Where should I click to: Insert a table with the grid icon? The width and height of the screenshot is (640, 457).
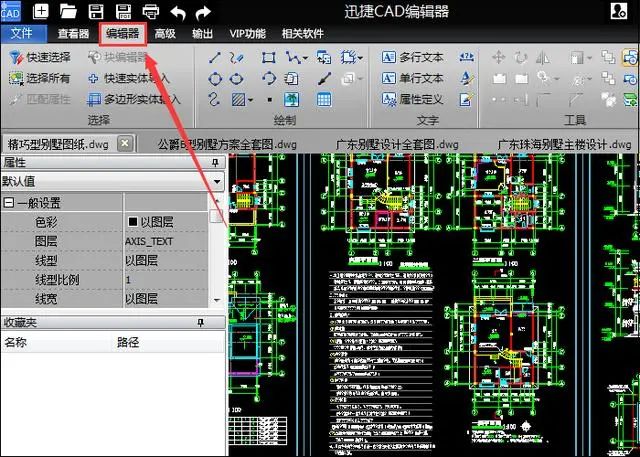click(x=324, y=99)
